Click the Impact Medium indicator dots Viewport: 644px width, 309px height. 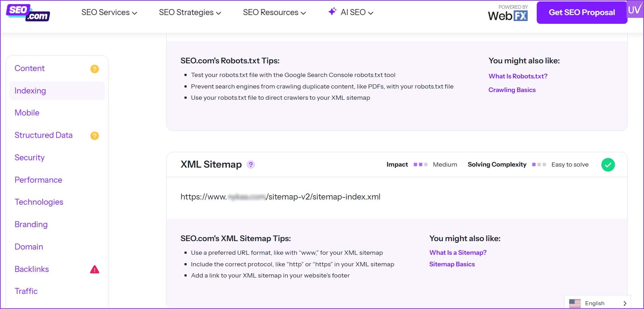(420, 164)
